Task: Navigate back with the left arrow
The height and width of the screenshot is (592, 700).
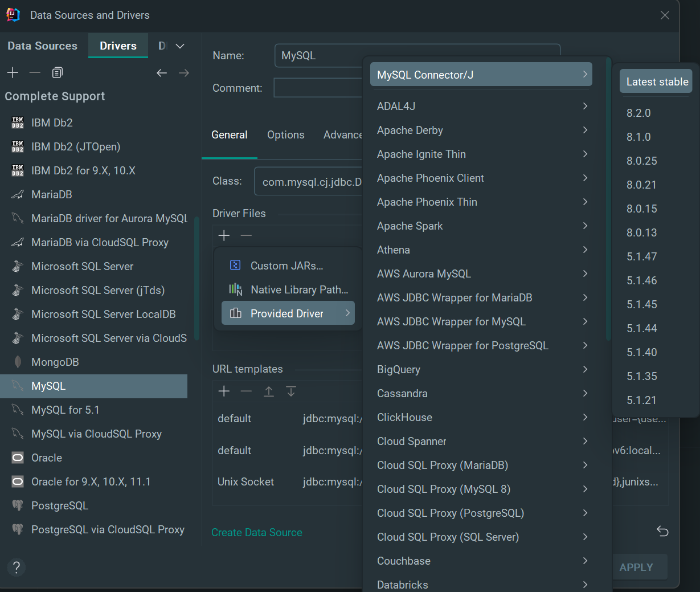Action: [162, 73]
